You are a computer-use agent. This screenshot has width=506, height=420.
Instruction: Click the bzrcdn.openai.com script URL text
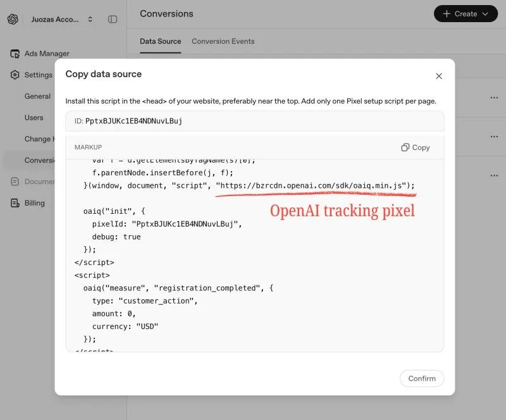pos(311,185)
